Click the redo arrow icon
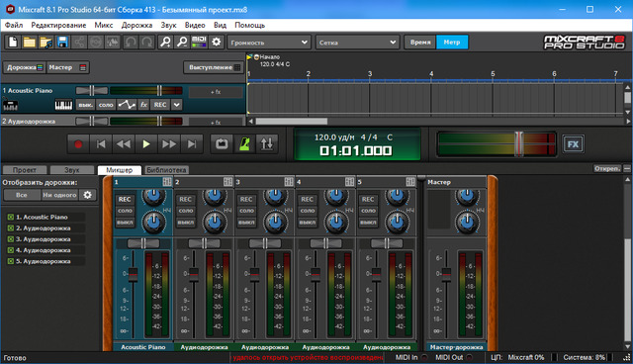 [x=147, y=42]
